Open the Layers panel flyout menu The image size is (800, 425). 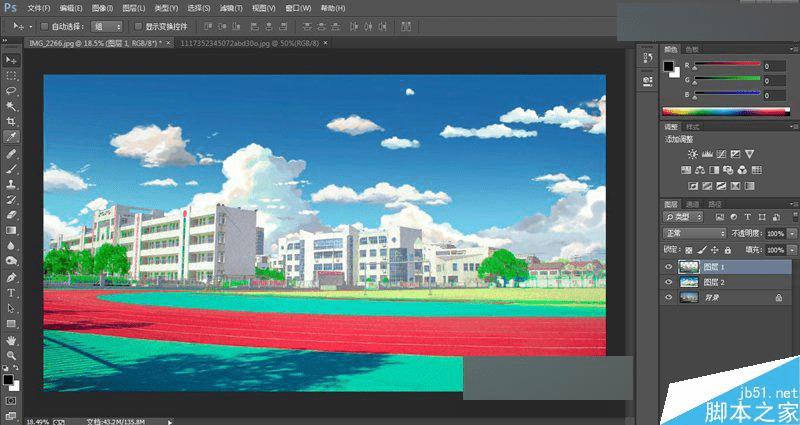pos(794,204)
